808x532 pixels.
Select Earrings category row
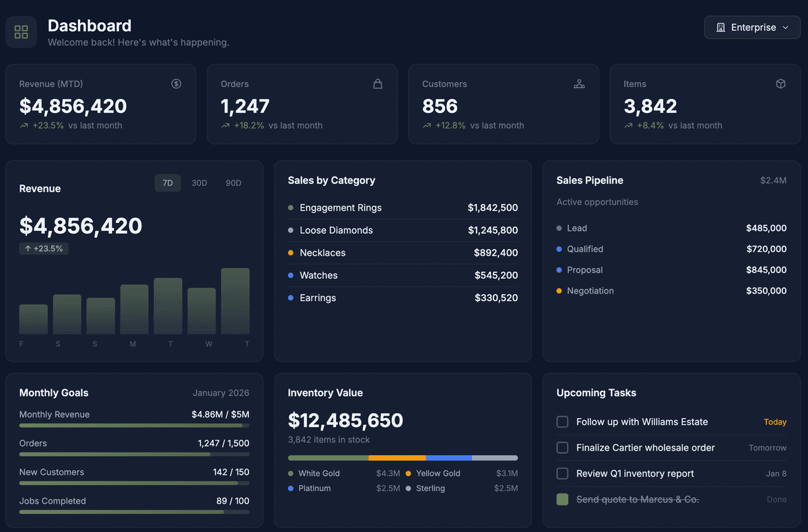[x=403, y=298]
